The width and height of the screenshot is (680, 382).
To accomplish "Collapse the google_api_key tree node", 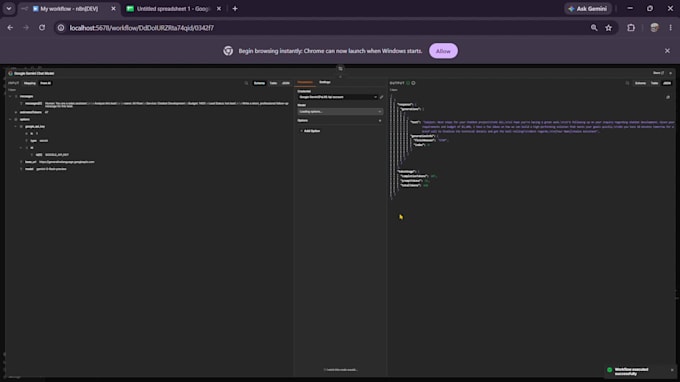I will pyautogui.click(x=16, y=127).
